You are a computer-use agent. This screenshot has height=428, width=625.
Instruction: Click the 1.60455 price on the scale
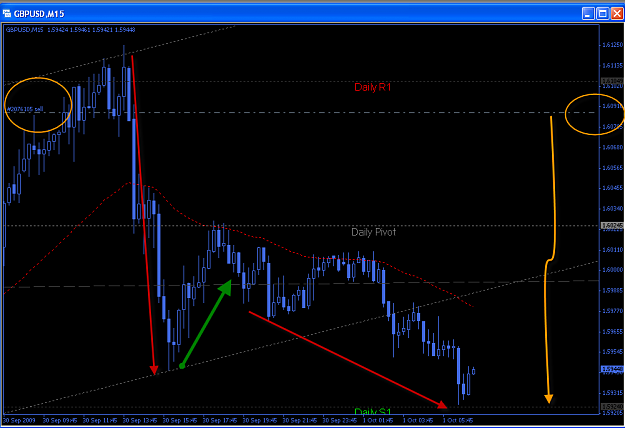[612, 188]
